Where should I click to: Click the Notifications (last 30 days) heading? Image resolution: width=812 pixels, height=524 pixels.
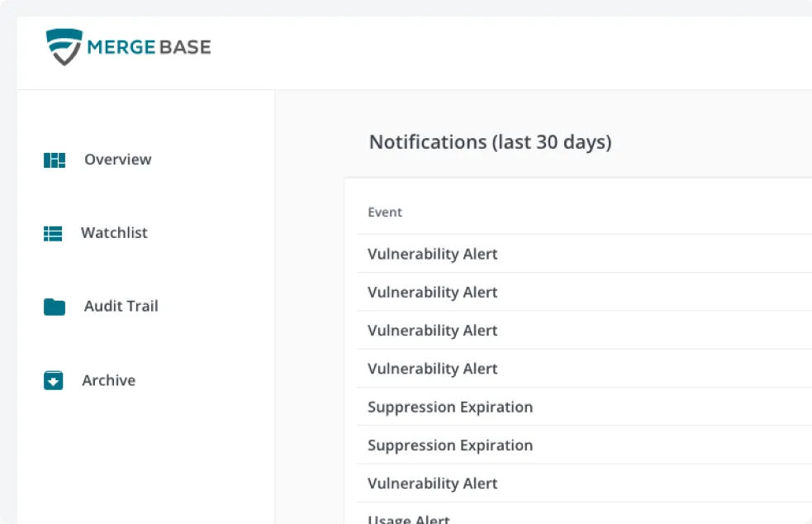(x=490, y=142)
